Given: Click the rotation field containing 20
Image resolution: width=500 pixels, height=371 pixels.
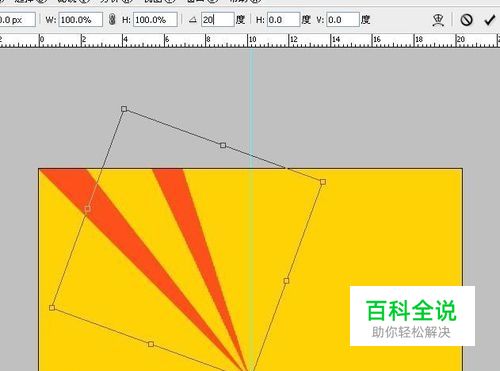Looking at the screenshot, I should click(218, 20).
